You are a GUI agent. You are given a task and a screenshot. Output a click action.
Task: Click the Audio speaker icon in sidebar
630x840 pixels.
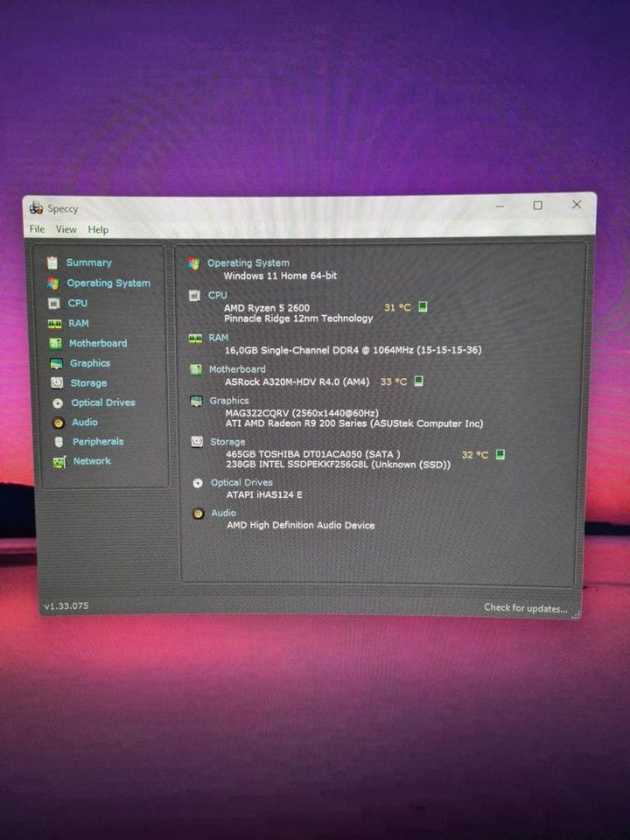(x=59, y=422)
